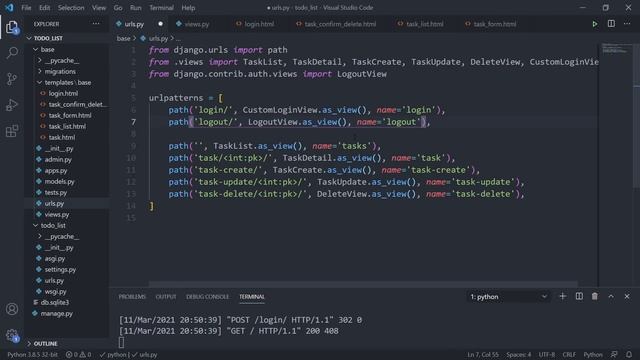Change language mode Python in status bar
This screenshot has height=360, width=640.
[593, 355]
